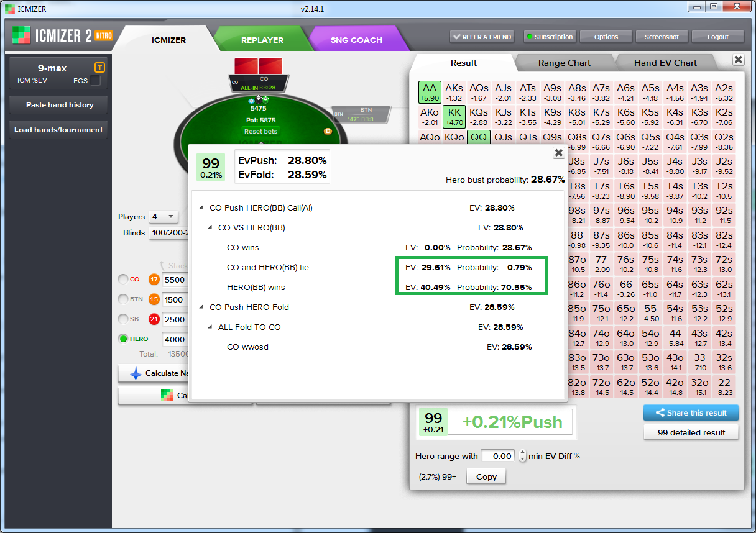756x533 pixels.
Task: Click the red 2.1 badge beside SB
Action: (x=154, y=319)
